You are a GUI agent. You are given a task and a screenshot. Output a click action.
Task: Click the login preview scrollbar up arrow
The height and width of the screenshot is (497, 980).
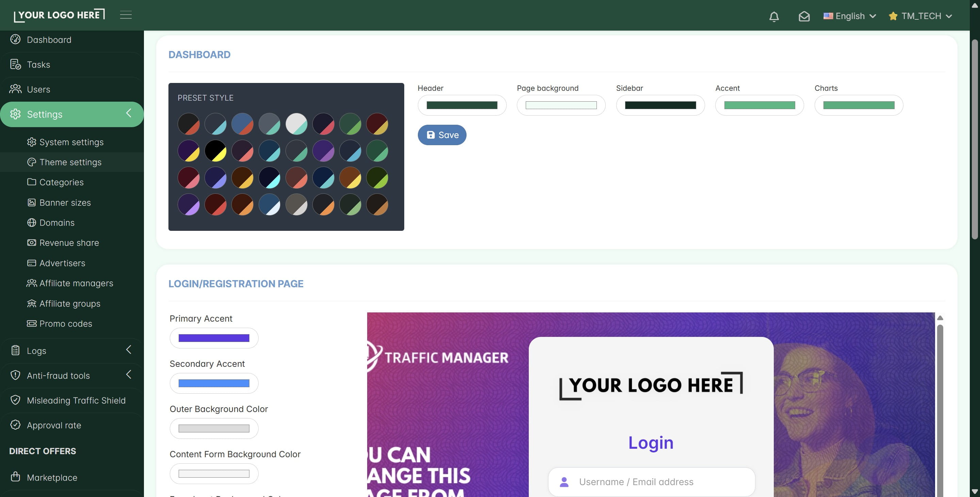point(940,318)
